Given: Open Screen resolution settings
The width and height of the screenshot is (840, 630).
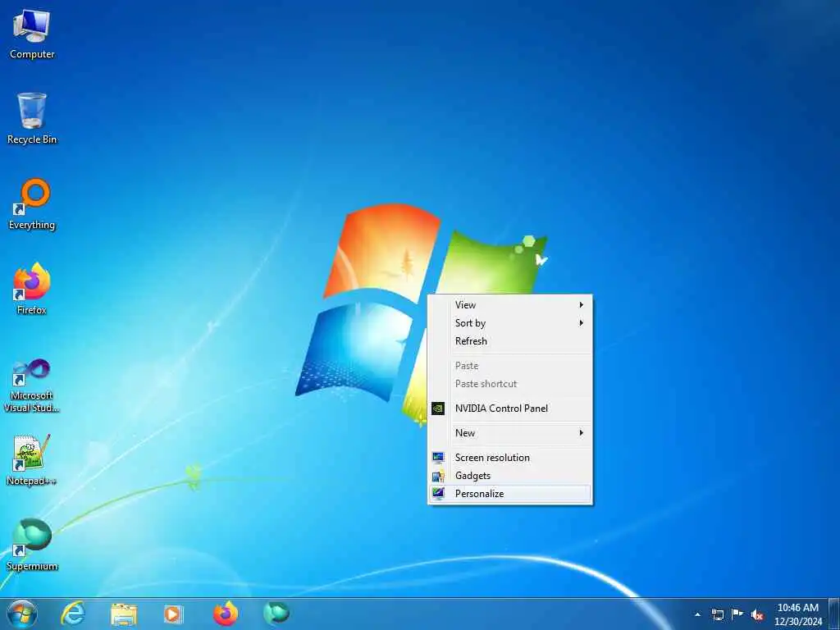Looking at the screenshot, I should (x=510, y=458).
